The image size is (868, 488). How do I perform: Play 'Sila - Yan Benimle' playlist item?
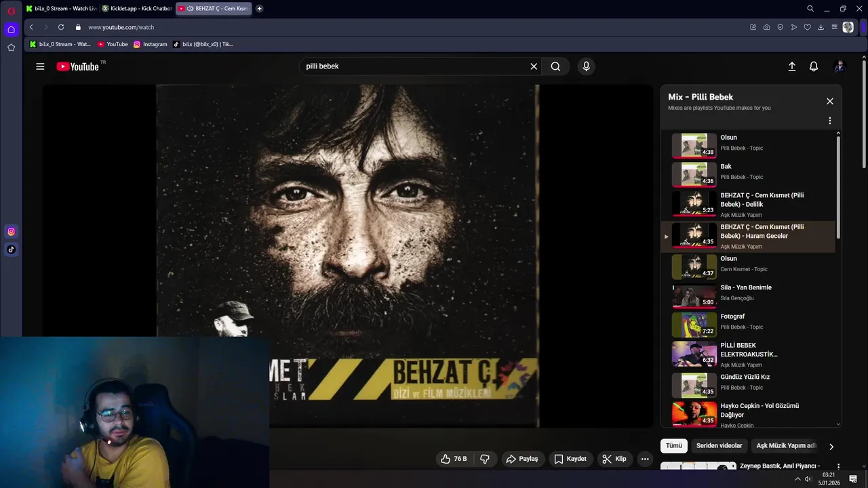coord(749,295)
